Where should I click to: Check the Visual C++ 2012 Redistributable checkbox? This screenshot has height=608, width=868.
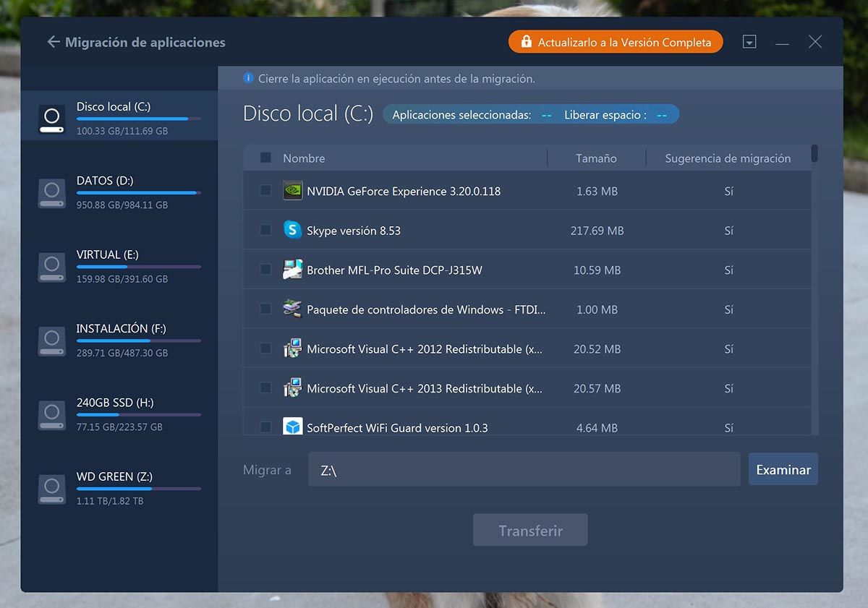pos(265,348)
